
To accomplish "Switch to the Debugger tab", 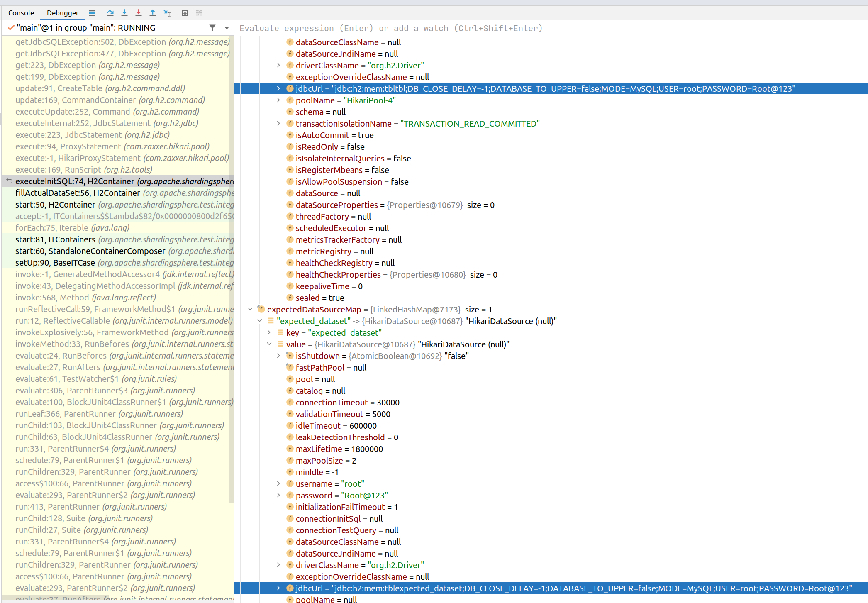I will click(x=62, y=13).
